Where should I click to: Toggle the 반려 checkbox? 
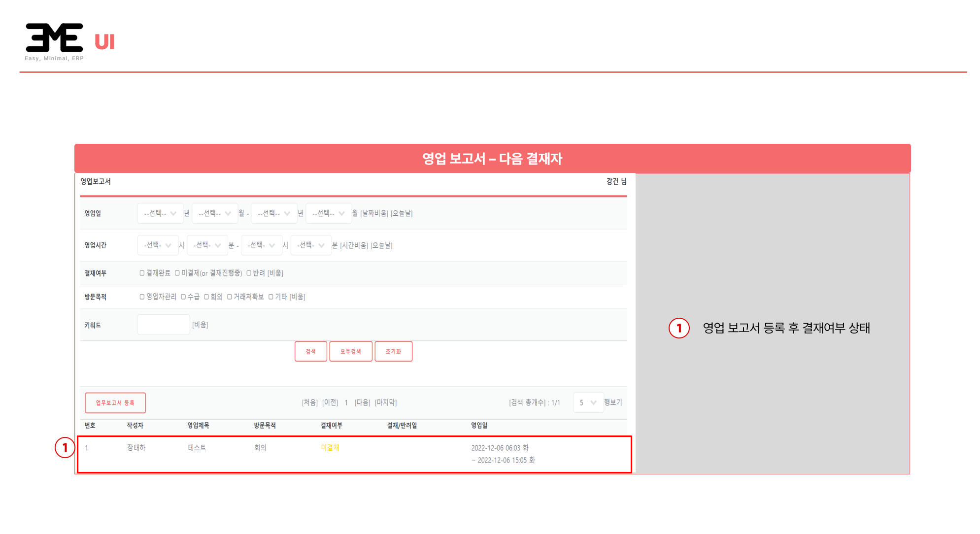click(x=249, y=273)
